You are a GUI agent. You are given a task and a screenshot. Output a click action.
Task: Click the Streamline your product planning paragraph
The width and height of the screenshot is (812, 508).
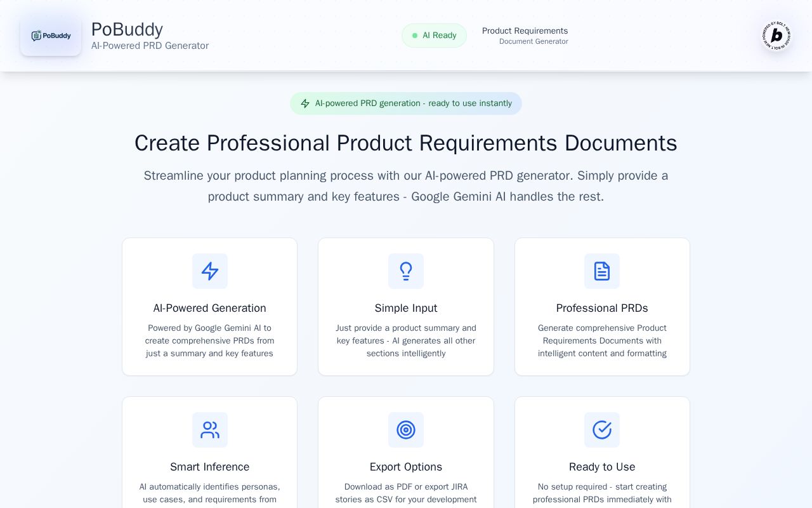406,186
